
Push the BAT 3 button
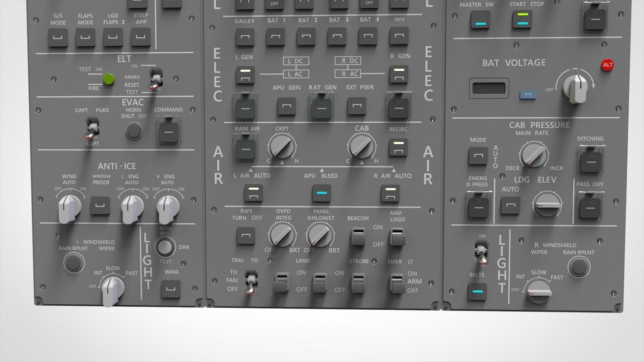pyautogui.click(x=337, y=36)
